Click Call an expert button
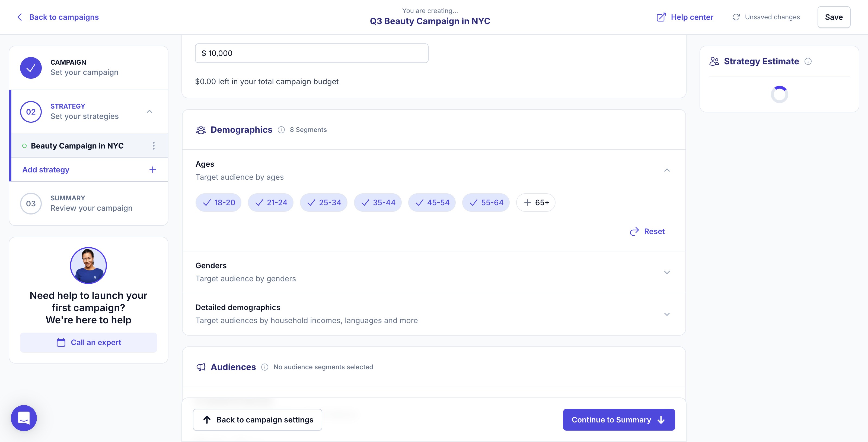Image resolution: width=868 pixels, height=442 pixels. click(88, 343)
